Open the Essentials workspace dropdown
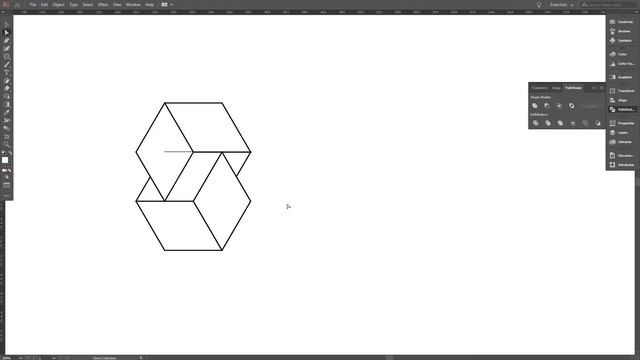Image resolution: width=640 pixels, height=360 pixels. pos(562,5)
